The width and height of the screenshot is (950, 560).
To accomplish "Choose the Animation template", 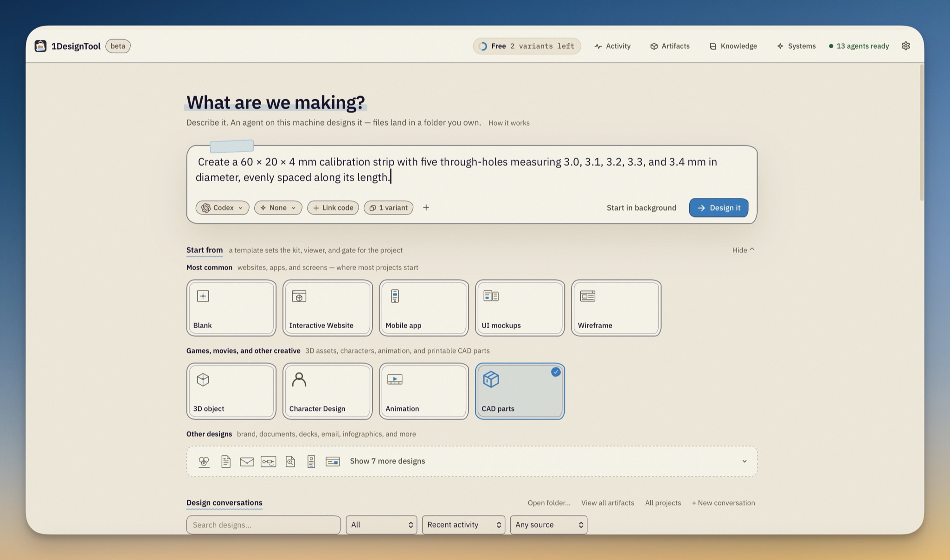I will point(424,391).
